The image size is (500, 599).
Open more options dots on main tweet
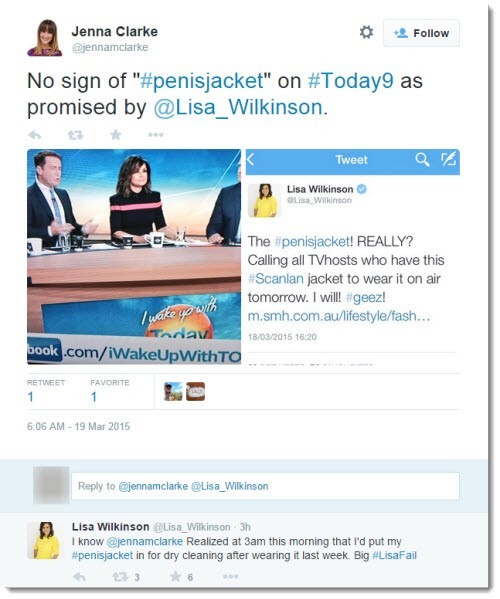point(155,134)
